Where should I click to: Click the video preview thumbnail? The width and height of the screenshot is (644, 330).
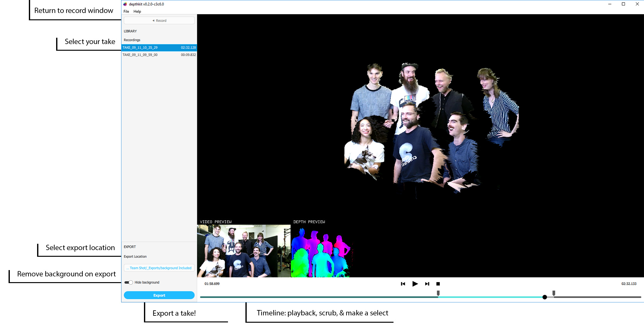[244, 251]
